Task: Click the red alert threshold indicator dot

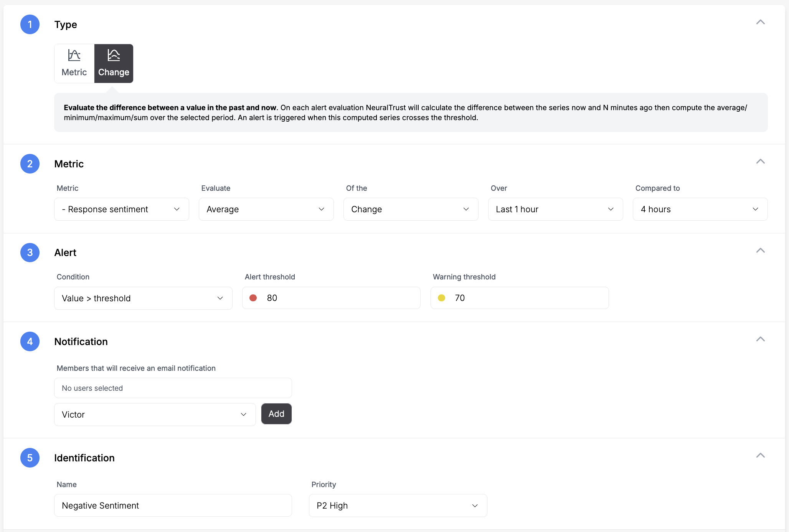Action: click(254, 297)
